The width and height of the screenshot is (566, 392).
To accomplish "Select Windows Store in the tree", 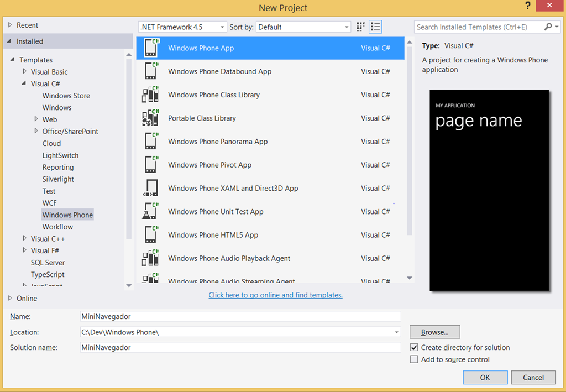I will click(66, 96).
